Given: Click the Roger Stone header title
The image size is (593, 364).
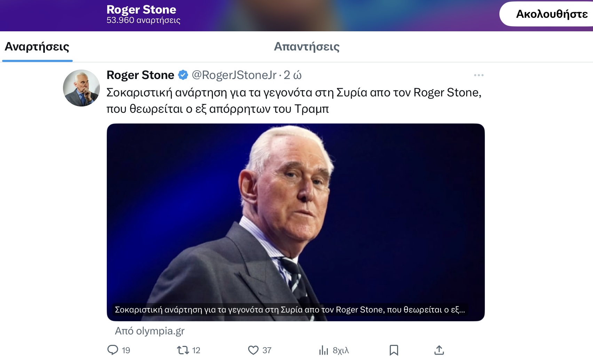Looking at the screenshot, I should [141, 9].
